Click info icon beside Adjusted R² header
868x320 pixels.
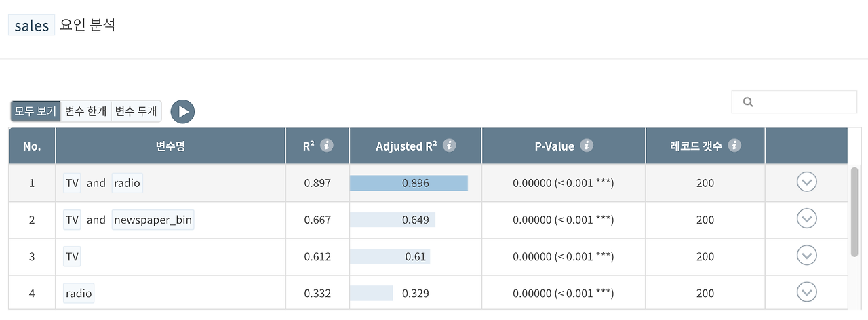point(449,146)
